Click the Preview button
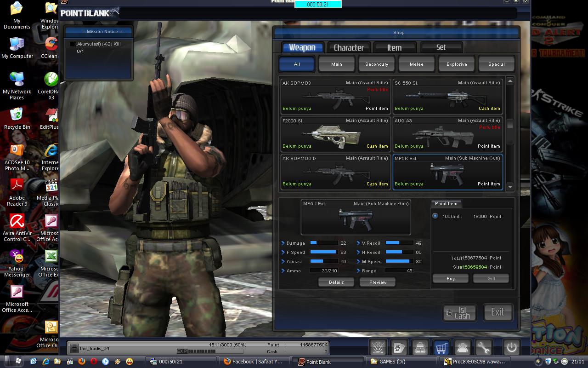588x368 pixels. click(x=378, y=282)
